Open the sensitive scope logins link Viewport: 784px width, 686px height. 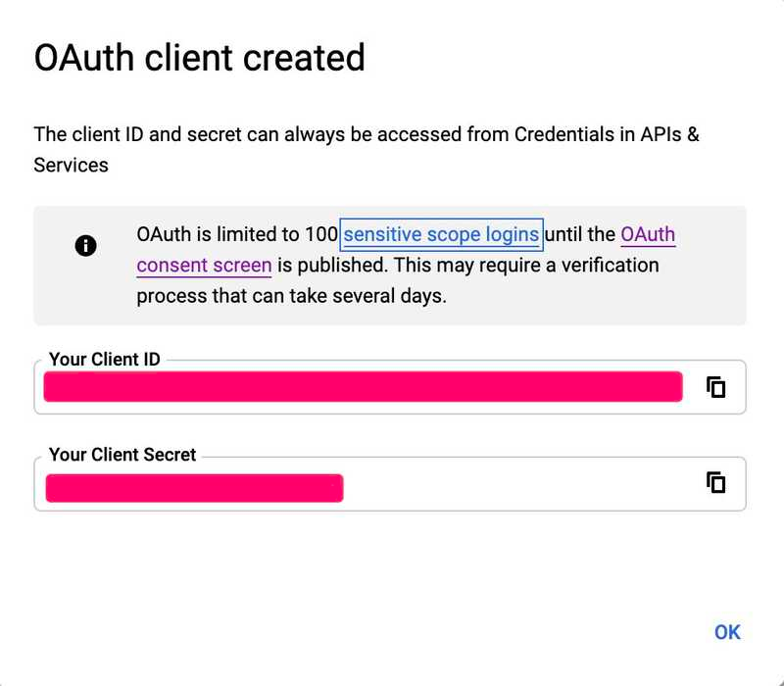point(441,234)
